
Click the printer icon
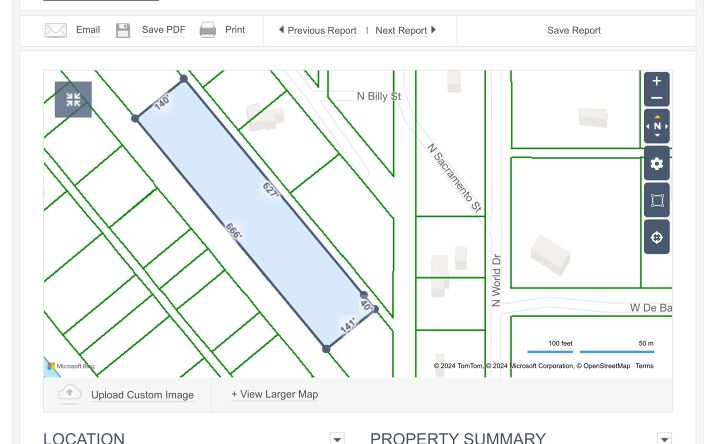(x=208, y=30)
